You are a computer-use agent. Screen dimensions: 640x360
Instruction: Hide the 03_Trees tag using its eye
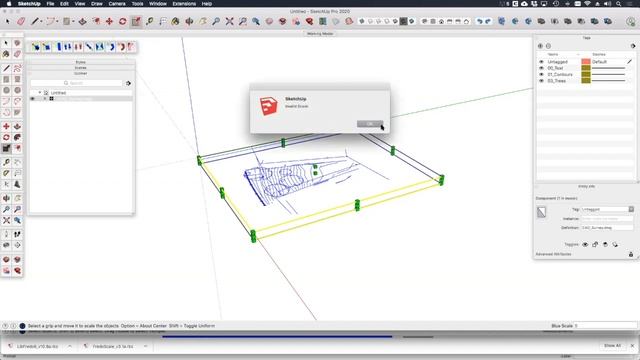click(542, 81)
